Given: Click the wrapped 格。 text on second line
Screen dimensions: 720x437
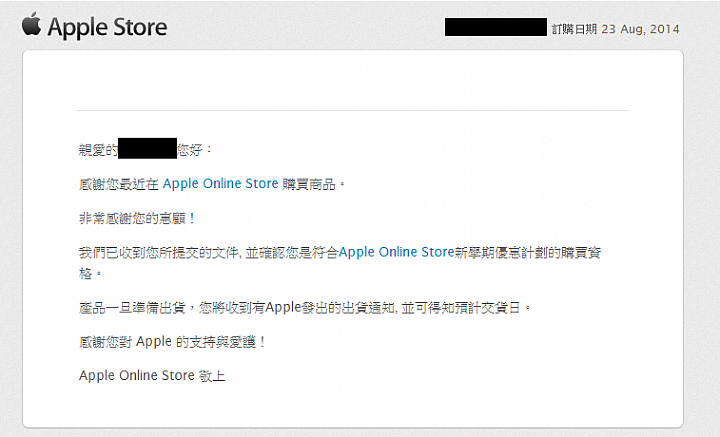Looking at the screenshot, I should 90,274.
